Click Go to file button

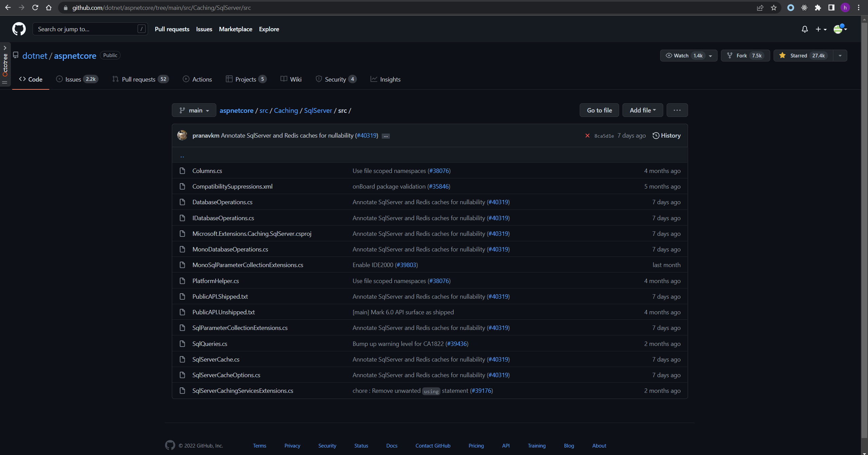tap(599, 110)
